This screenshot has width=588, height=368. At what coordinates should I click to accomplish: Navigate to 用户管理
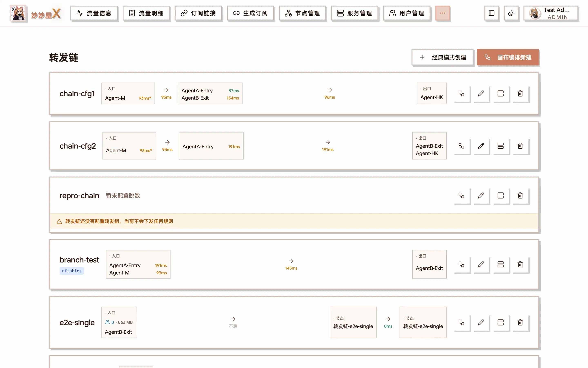point(406,13)
